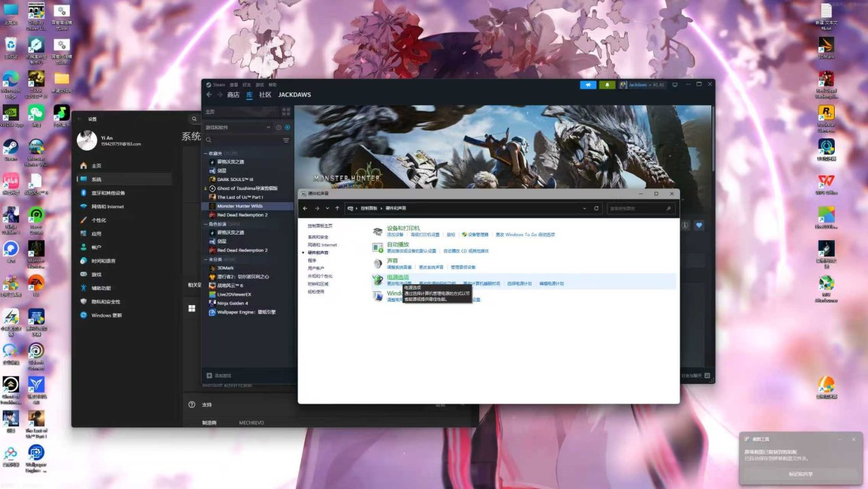Open 系统和安全 in Control Panel sidebar
The width and height of the screenshot is (868, 489).
pyautogui.click(x=318, y=237)
